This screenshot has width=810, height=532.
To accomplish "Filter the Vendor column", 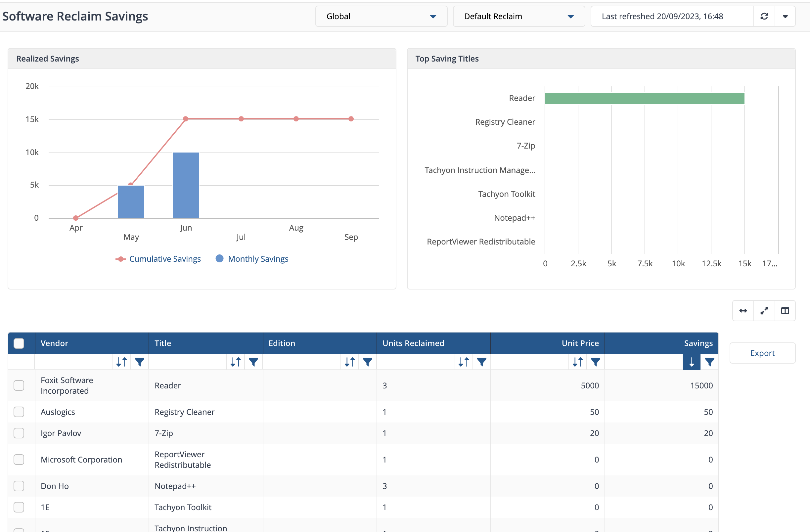I will 140,362.
